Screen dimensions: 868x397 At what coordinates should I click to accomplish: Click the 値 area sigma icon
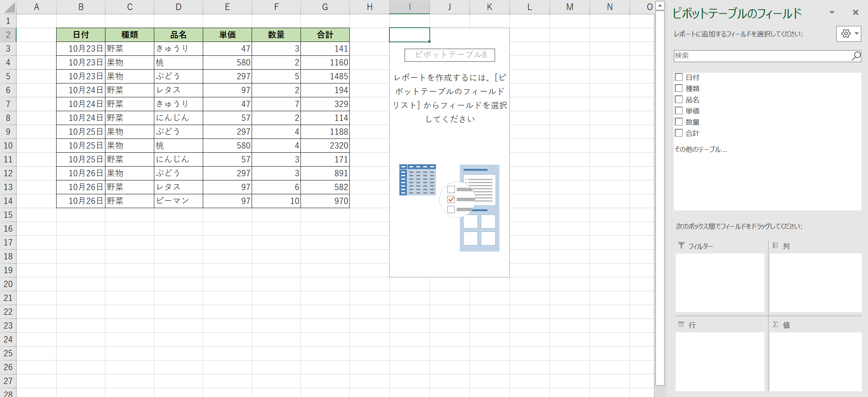[776, 325]
